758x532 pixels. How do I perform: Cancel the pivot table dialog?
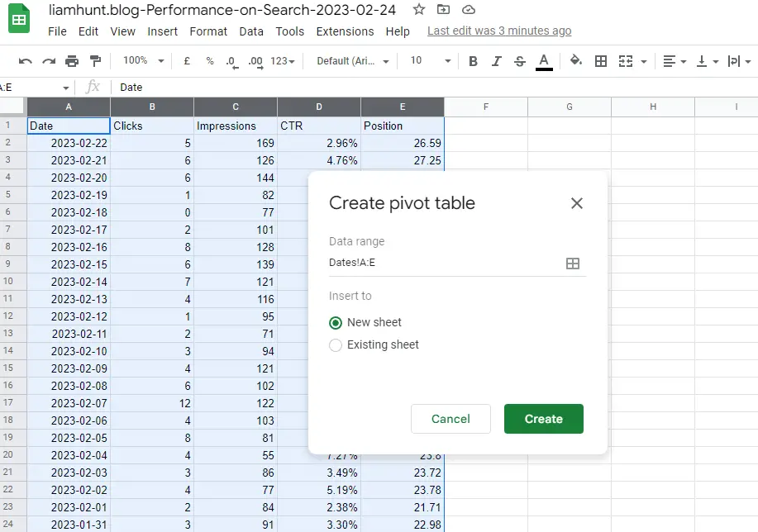click(451, 419)
